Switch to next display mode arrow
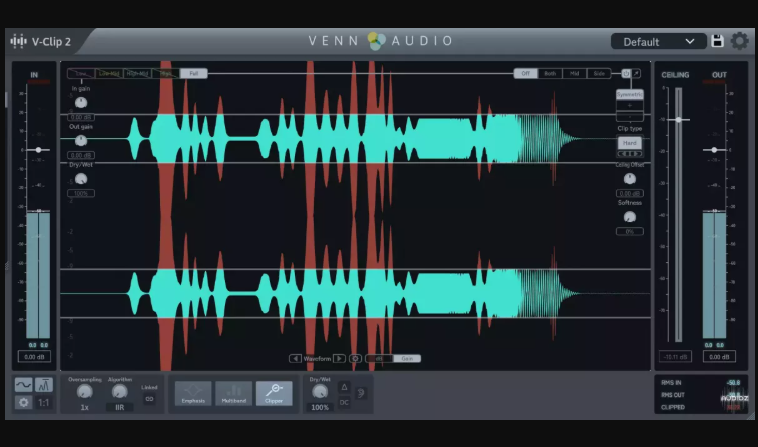758x447 pixels. pos(339,359)
